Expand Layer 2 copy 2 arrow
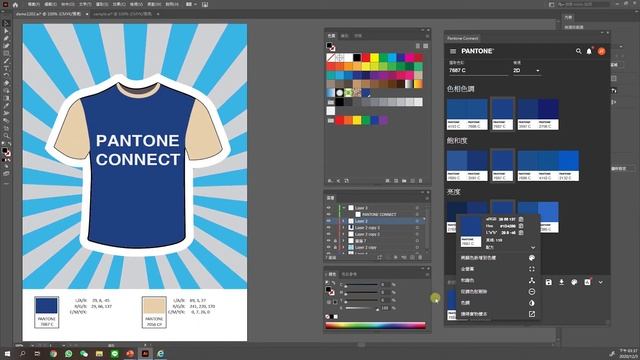The height and width of the screenshot is (360, 640). click(x=344, y=234)
